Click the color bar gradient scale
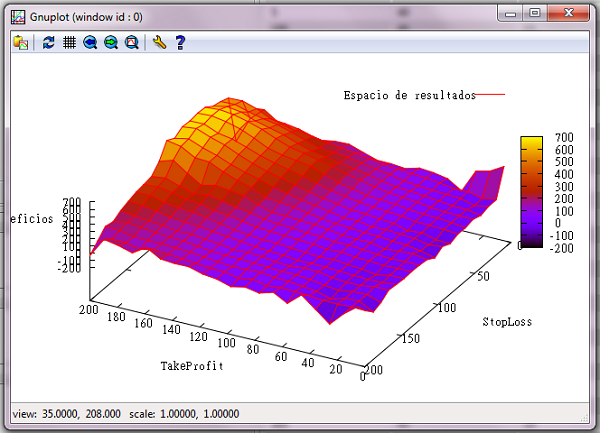600x433 pixels. (x=531, y=190)
